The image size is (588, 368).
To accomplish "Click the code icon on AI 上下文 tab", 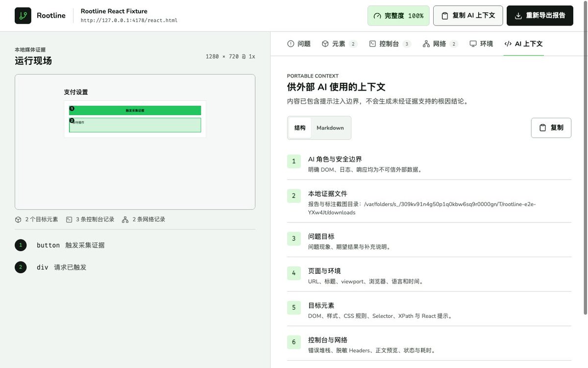I will [x=508, y=44].
